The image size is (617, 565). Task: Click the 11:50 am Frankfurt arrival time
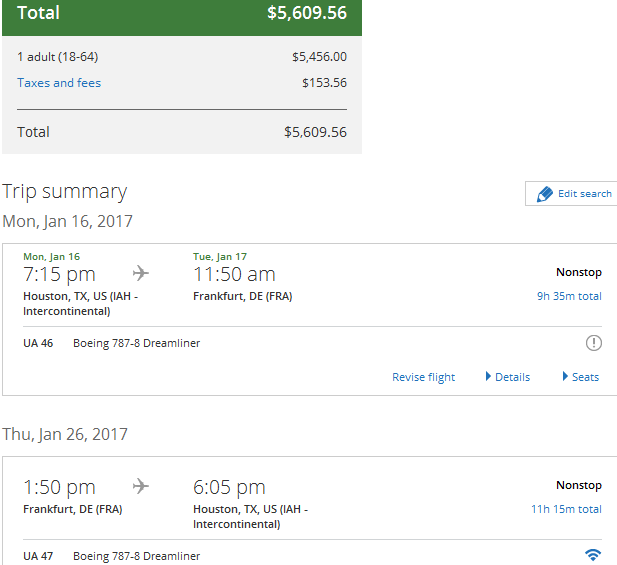[x=234, y=274]
